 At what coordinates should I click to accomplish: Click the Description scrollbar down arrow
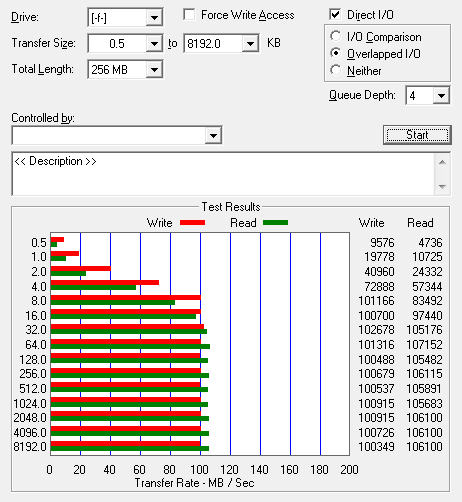point(442,186)
